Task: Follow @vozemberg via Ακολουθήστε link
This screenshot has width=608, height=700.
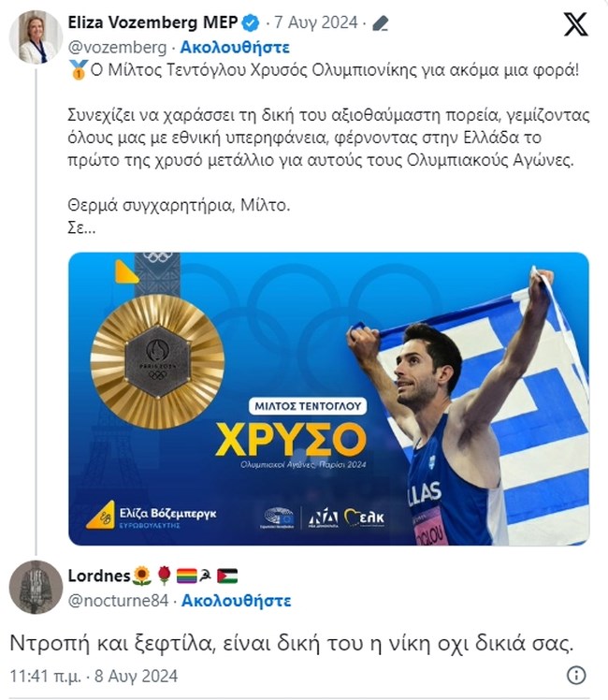Action: pos(235,47)
